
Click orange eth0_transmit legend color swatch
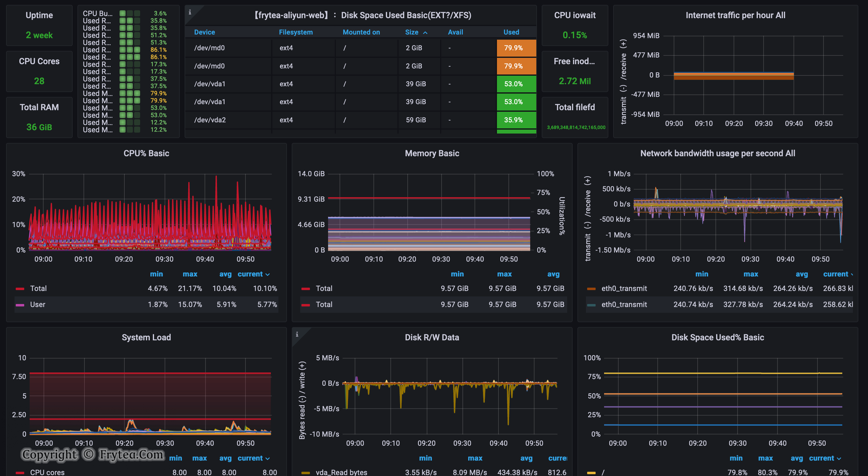[591, 289]
